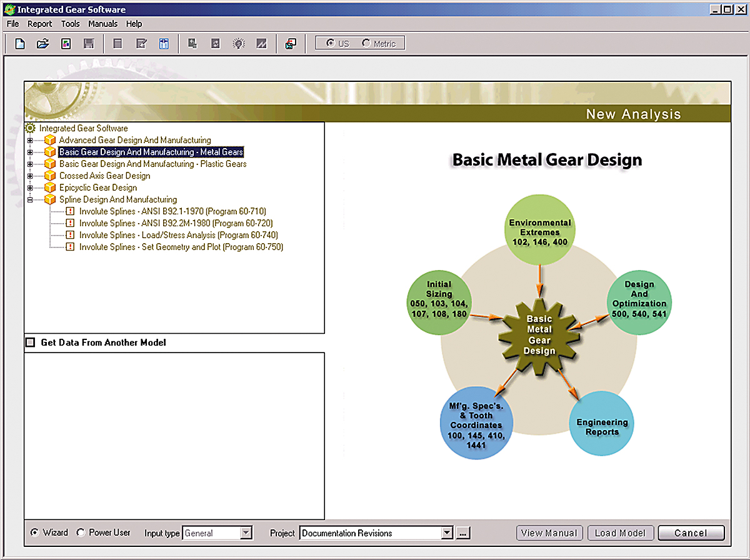Enable Get Data From Another Model checkbox
Viewport: 750px width, 560px height.
(31, 342)
